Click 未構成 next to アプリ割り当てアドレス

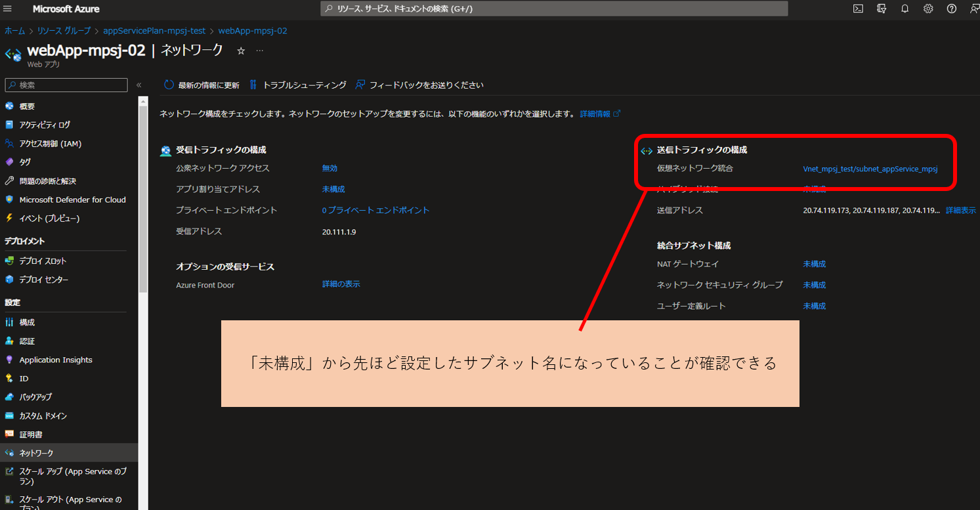(x=333, y=189)
